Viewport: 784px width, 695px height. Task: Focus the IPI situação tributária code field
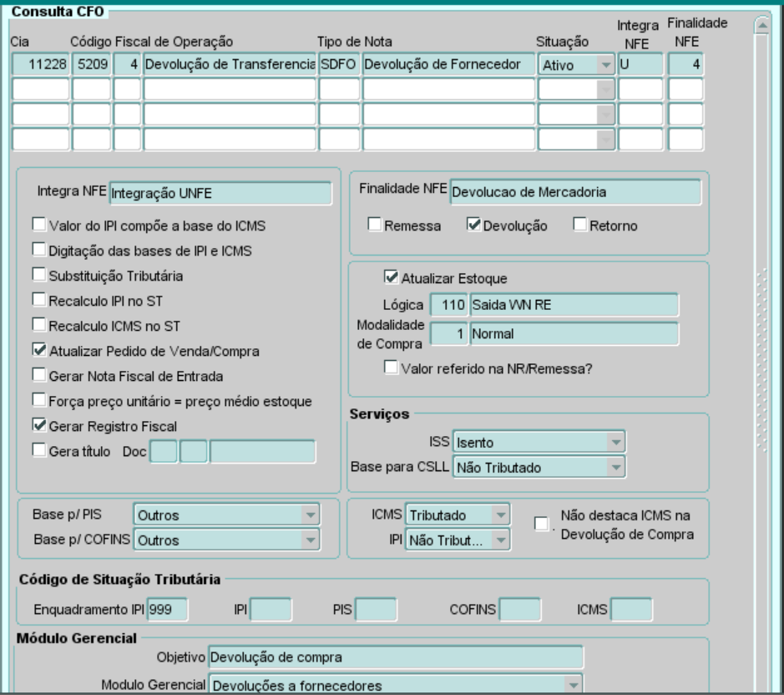tap(271, 610)
